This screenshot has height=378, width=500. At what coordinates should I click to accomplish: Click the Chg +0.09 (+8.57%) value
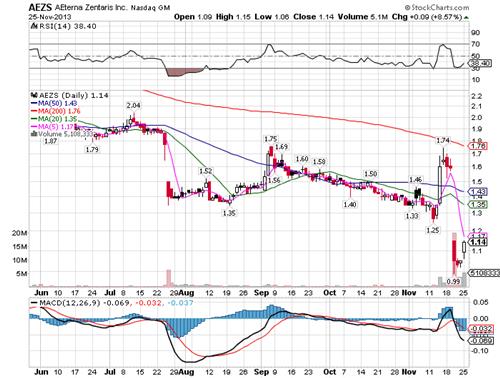427,17
